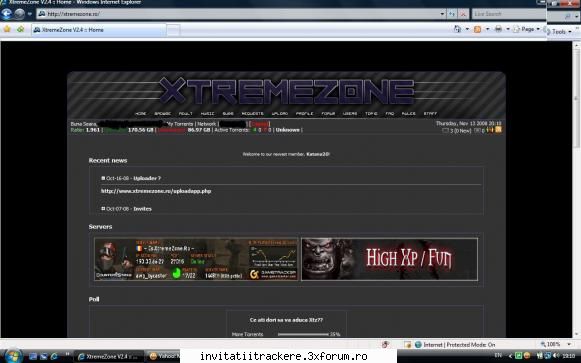This screenshot has height=363, width=581.
Task: Click the Add to Favorites icon
Action: point(20,29)
